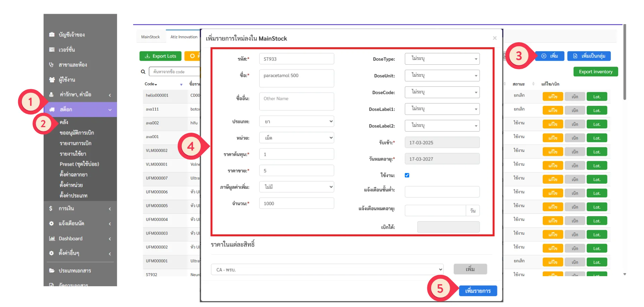
Task: Click the Dashboard bar chart icon
Action: (x=52, y=239)
